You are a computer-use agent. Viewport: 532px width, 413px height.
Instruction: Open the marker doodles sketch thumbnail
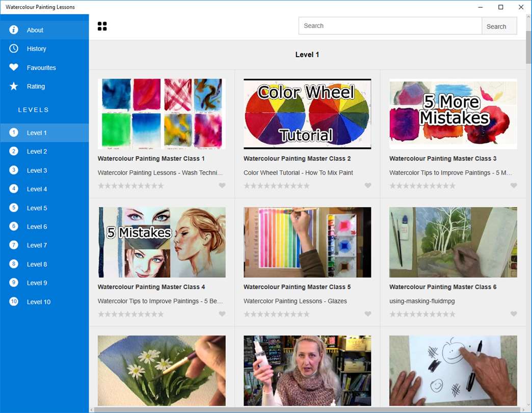454,371
